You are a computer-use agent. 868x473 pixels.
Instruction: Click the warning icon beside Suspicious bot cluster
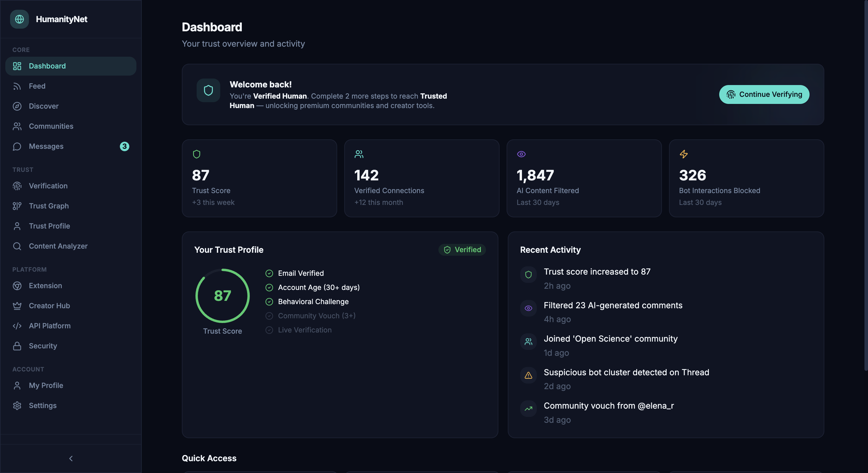click(528, 375)
